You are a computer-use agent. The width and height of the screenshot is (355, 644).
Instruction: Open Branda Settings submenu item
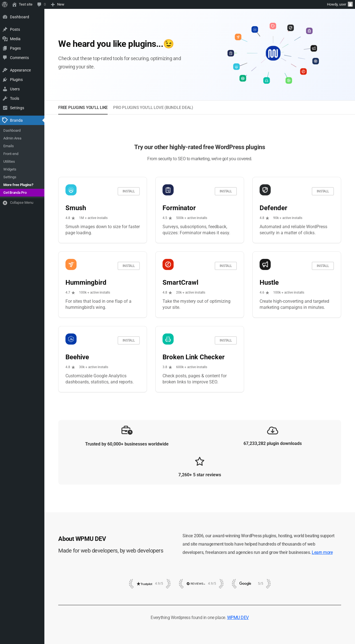click(x=22, y=177)
